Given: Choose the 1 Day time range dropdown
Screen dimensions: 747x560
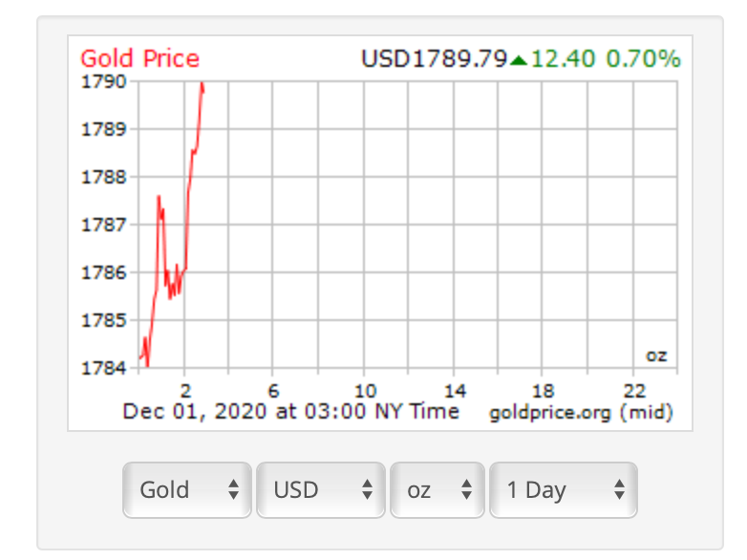Looking at the screenshot, I should [563, 490].
